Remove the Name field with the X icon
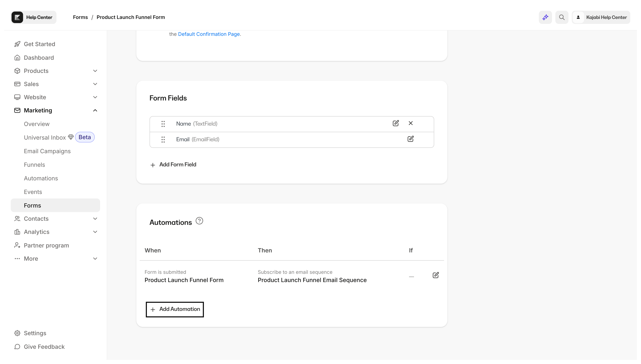 [411, 123]
